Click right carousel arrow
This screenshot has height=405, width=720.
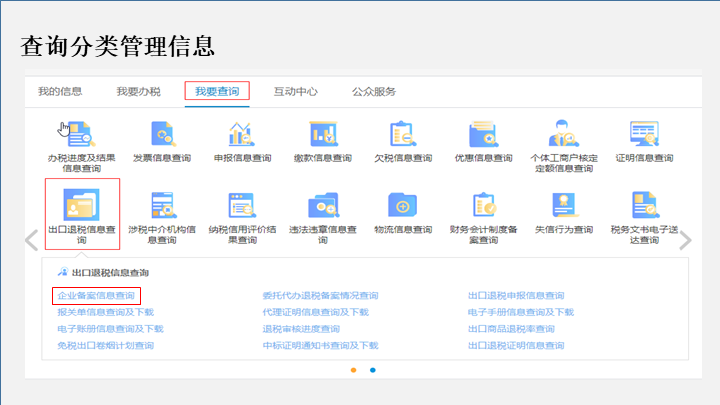pos(685,240)
